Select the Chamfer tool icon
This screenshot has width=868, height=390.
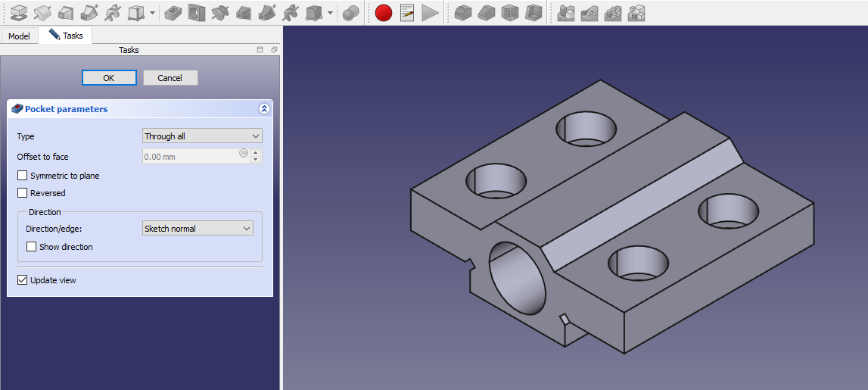point(486,13)
